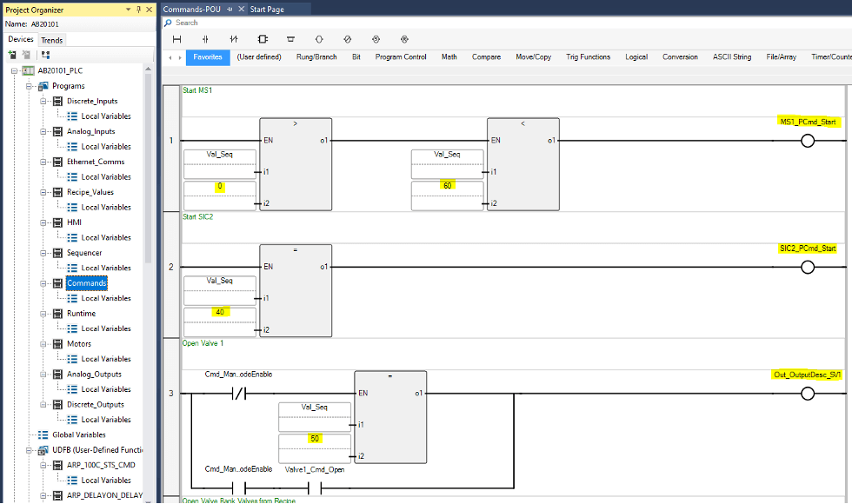
Task: Click the UDFB folder icon
Action: click(x=43, y=450)
